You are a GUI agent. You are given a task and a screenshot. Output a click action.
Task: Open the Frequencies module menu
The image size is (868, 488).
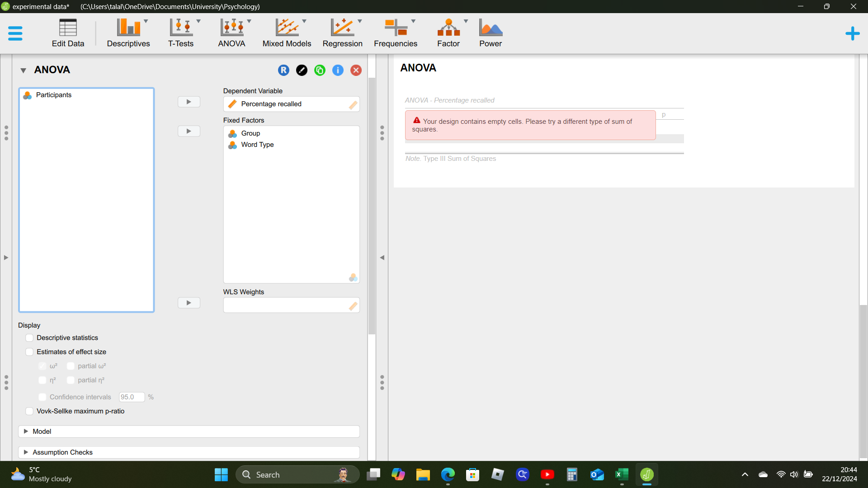coord(396,33)
